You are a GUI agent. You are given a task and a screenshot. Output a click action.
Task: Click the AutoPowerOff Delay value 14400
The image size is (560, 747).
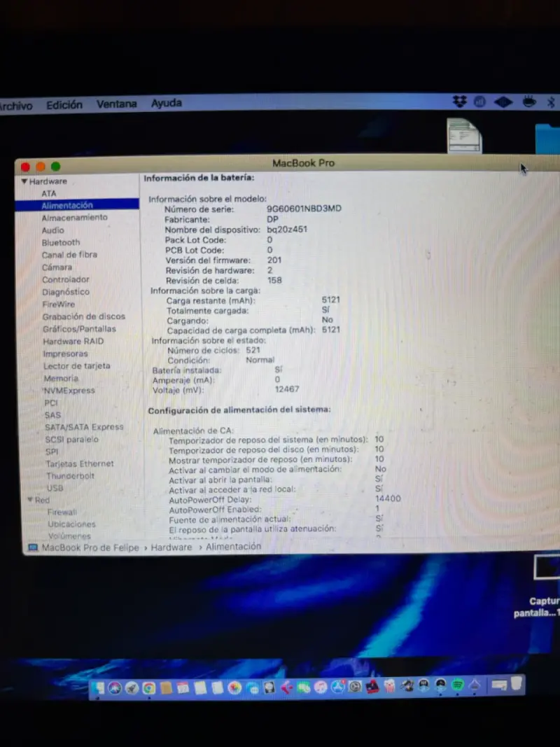(x=388, y=498)
